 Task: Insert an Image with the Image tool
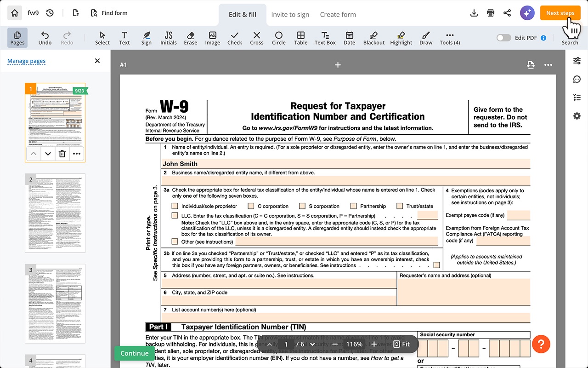213,38
